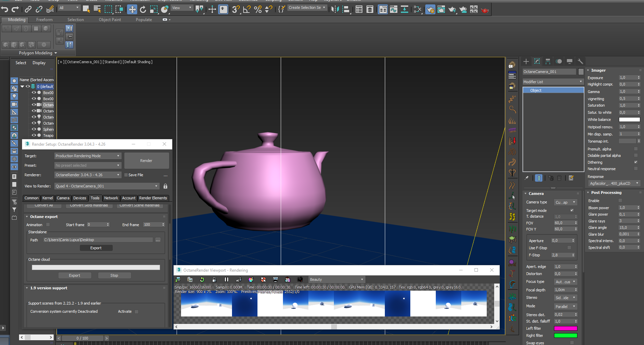This screenshot has width=644, height=345.
Task: Collapse the Octane export rollout
Action: coord(44,217)
